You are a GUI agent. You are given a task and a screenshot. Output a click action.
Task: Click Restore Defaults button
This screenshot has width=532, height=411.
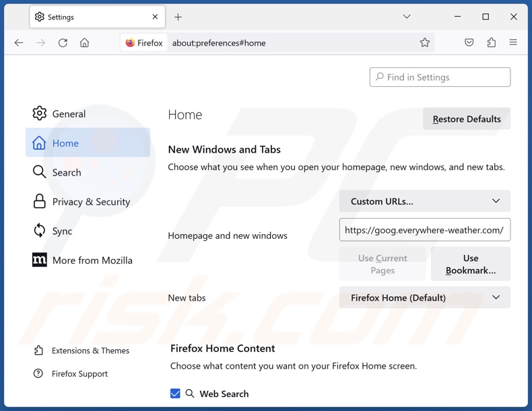pyautogui.click(x=467, y=119)
